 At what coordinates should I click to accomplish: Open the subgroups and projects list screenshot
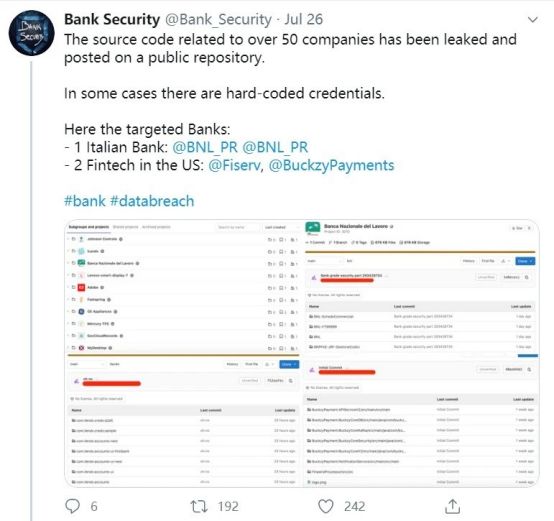point(183,287)
